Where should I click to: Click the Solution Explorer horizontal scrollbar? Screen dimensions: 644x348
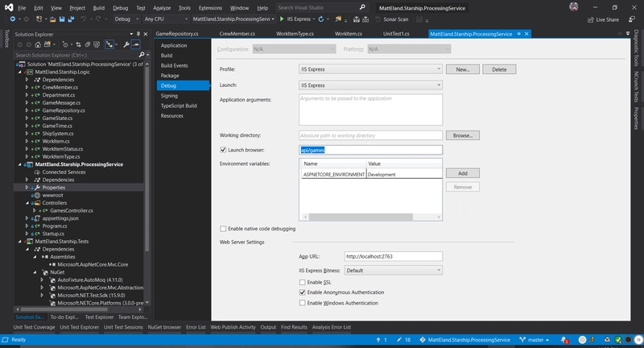[x=64, y=309]
